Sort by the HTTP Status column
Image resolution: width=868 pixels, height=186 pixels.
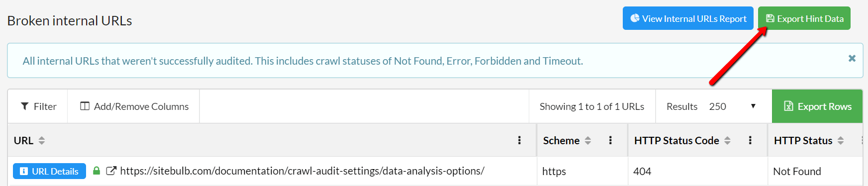[841, 141]
